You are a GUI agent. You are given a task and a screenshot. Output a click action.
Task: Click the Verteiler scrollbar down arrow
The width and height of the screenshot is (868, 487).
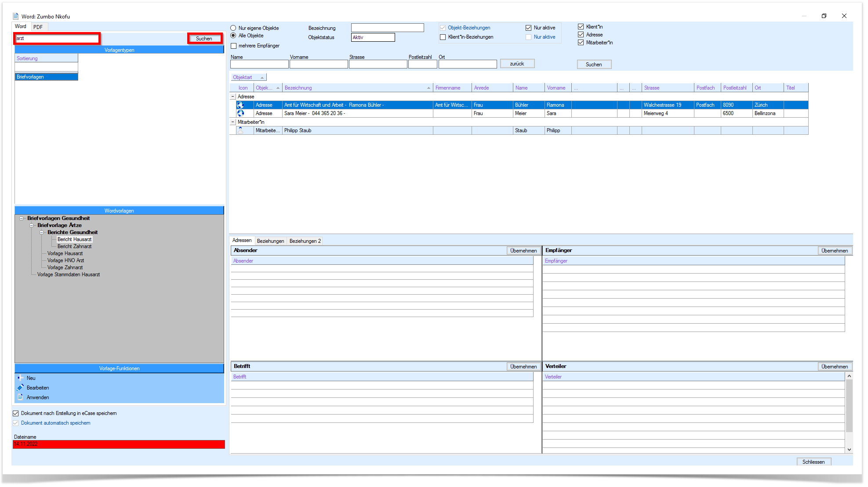(849, 450)
